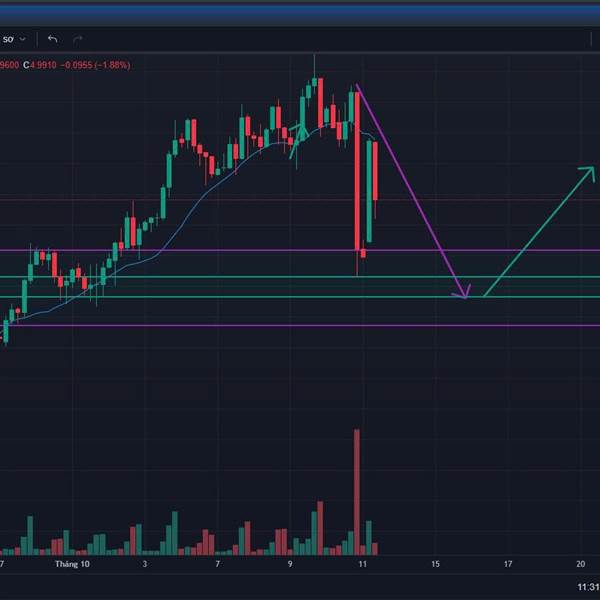This screenshot has width=600, height=600.
Task: Click the '17' date on time axis
Action: click(x=508, y=564)
